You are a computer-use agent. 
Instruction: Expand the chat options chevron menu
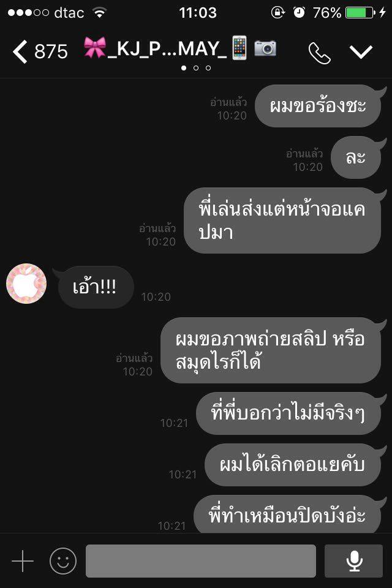(x=361, y=51)
